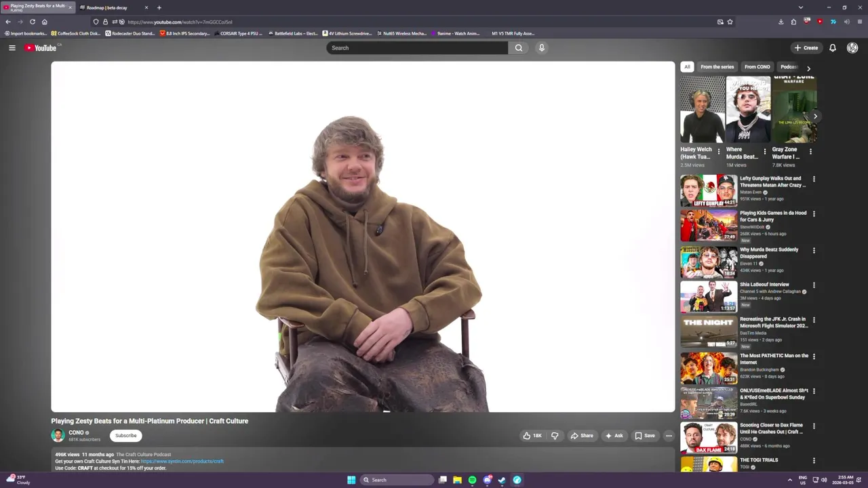This screenshot has width=868, height=488.
Task: Open YouTube notifications bell
Action: [833, 47]
